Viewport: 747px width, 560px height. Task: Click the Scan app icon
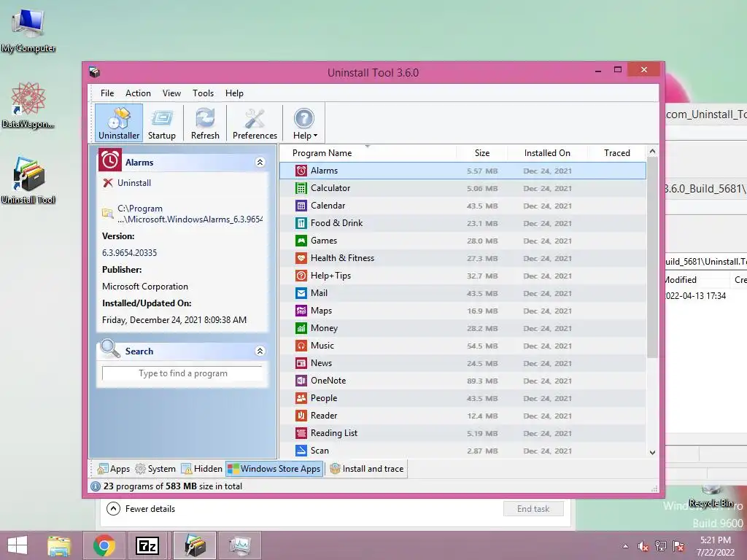tap(301, 451)
